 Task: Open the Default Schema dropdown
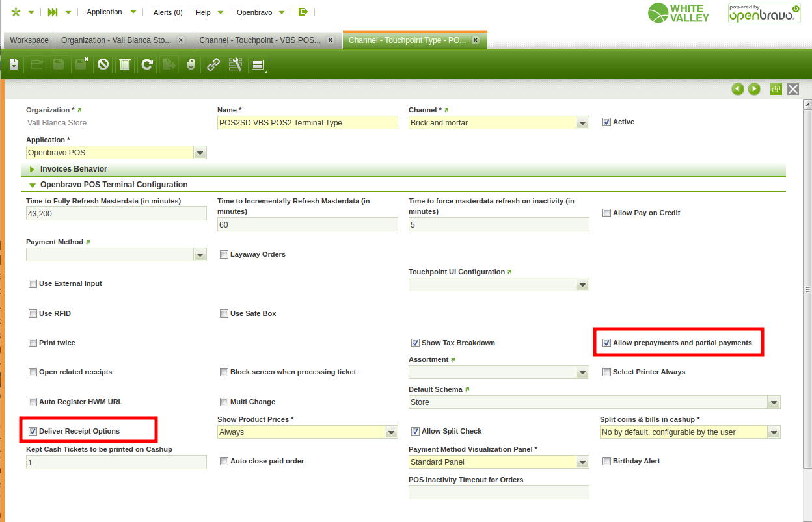coord(774,402)
